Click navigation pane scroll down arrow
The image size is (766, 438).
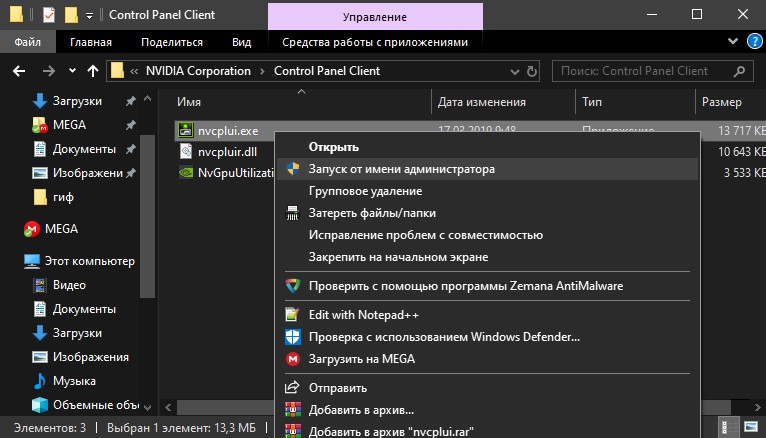pos(148,407)
